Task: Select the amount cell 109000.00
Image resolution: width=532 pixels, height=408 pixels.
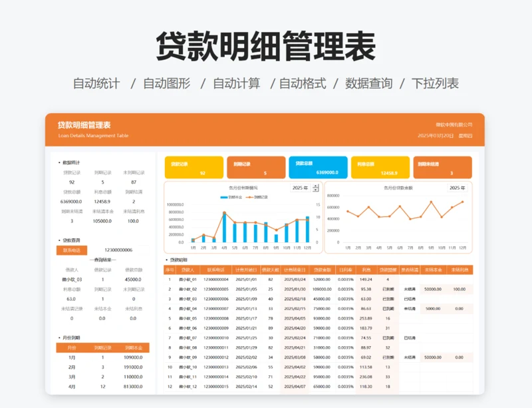Action: coord(322,290)
